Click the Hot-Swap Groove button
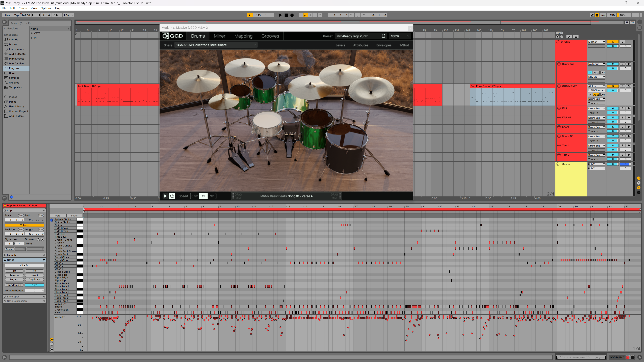Viewport: 644px width, 362px height. (x=39, y=239)
